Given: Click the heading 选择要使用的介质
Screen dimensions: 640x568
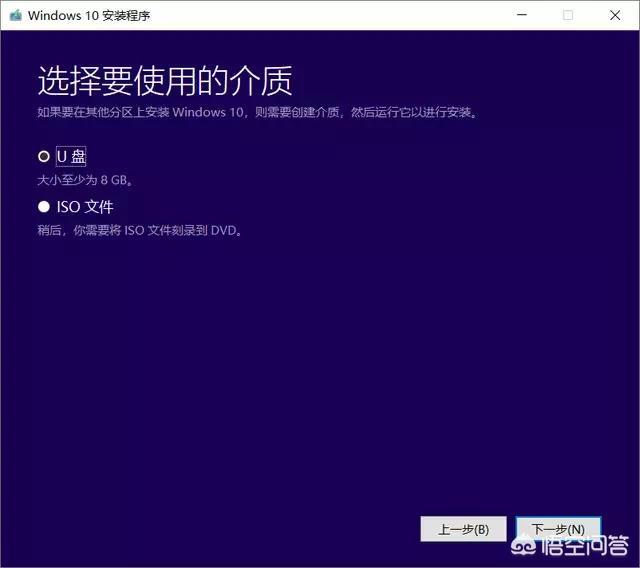Looking at the screenshot, I should (x=165, y=81).
